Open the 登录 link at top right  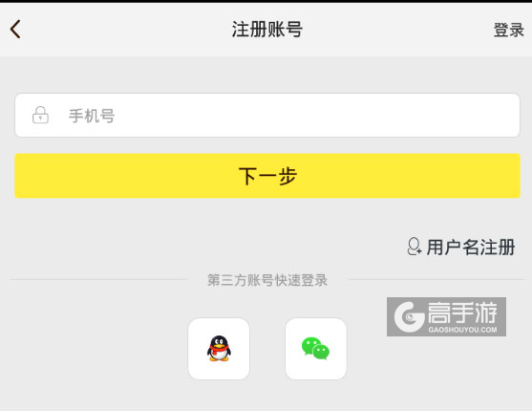pyautogui.click(x=508, y=30)
